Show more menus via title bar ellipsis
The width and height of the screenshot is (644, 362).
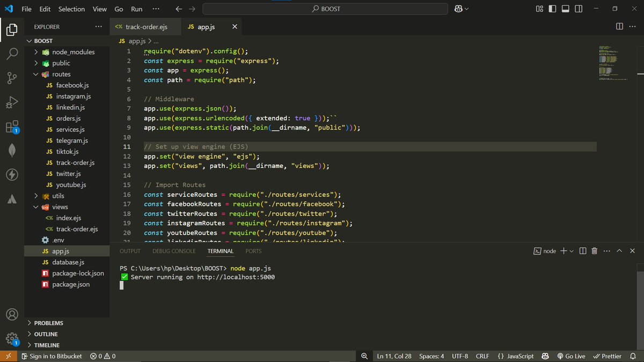tap(156, 9)
